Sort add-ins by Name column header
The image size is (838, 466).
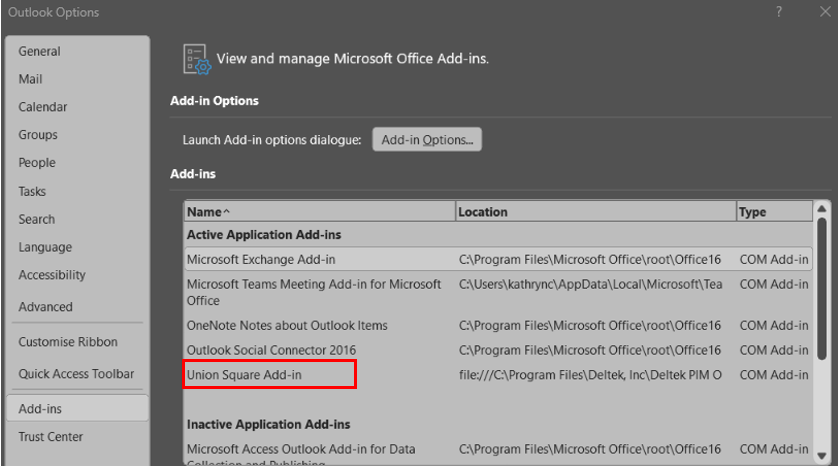[x=320, y=212]
